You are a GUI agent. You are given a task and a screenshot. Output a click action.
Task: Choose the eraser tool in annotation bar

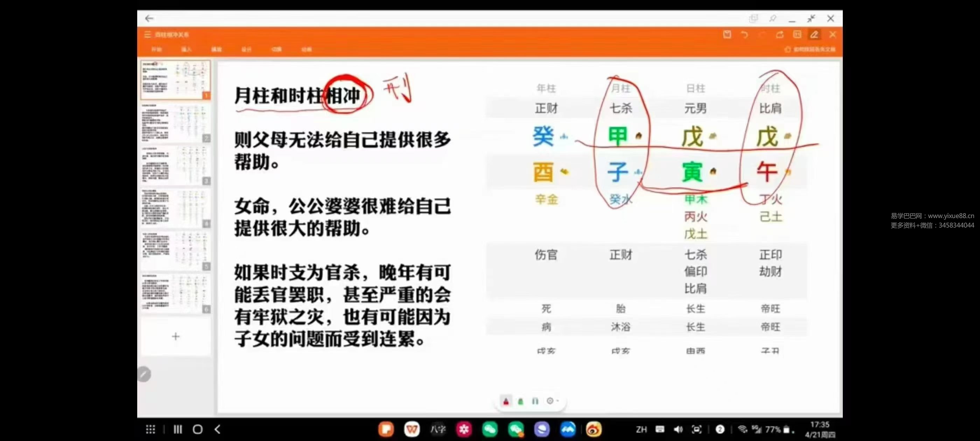(x=535, y=401)
